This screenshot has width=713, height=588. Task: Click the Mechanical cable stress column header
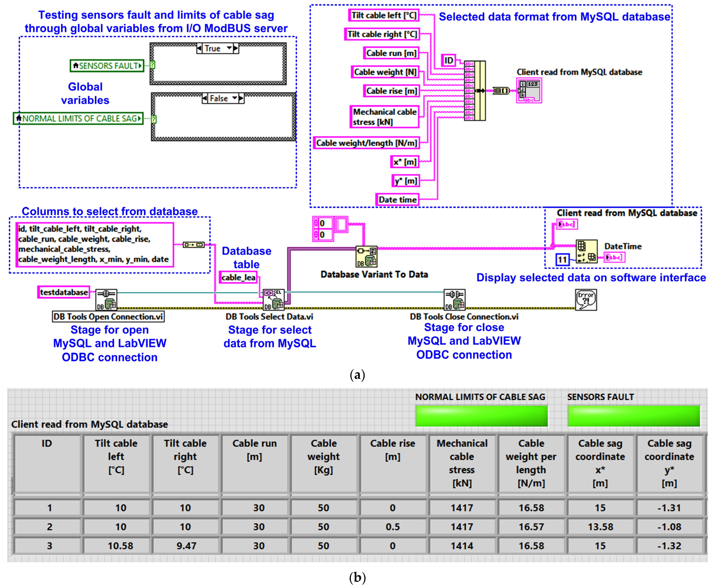(x=462, y=463)
